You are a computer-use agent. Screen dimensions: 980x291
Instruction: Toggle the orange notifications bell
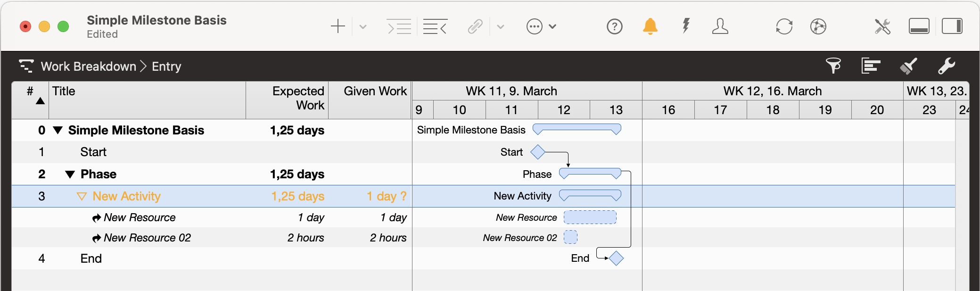(651, 26)
